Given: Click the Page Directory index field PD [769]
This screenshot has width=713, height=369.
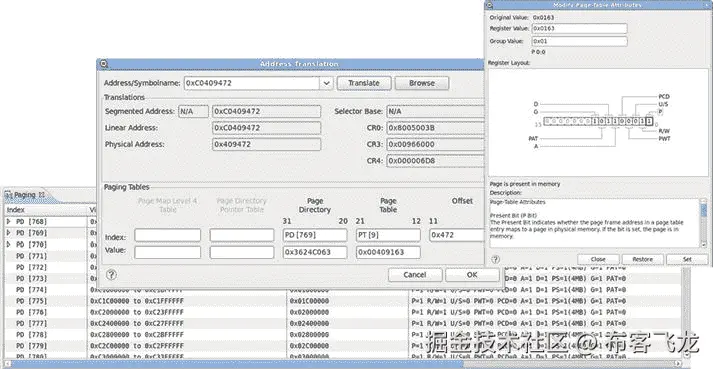Looking at the screenshot, I should tap(315, 235).
